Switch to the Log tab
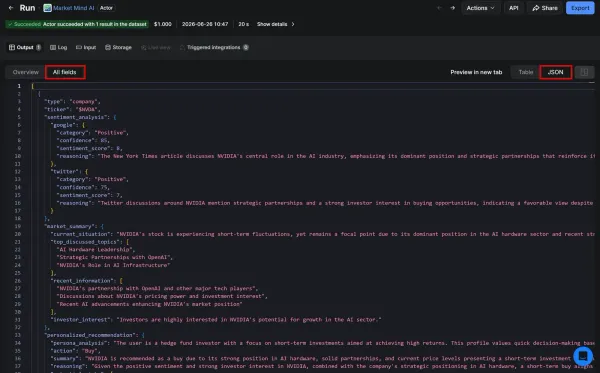 (x=59, y=47)
